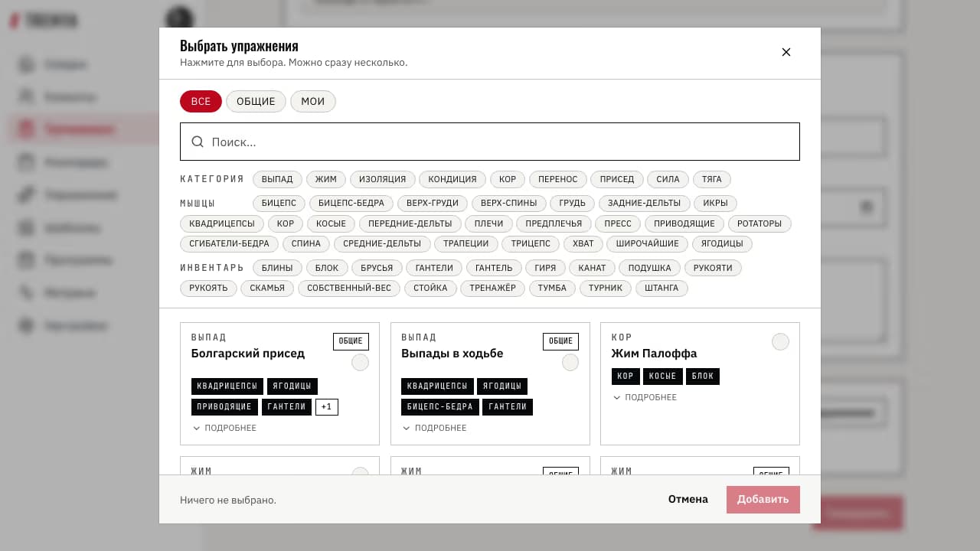Pick the ПРИСЕД category filter chip
The width and height of the screenshot is (980, 551).
point(617,179)
